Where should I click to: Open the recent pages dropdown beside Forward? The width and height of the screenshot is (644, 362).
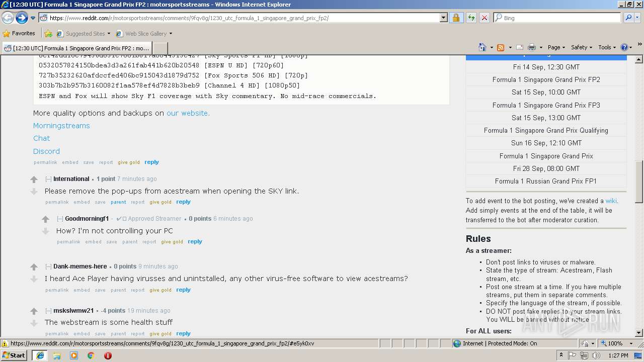click(33, 18)
